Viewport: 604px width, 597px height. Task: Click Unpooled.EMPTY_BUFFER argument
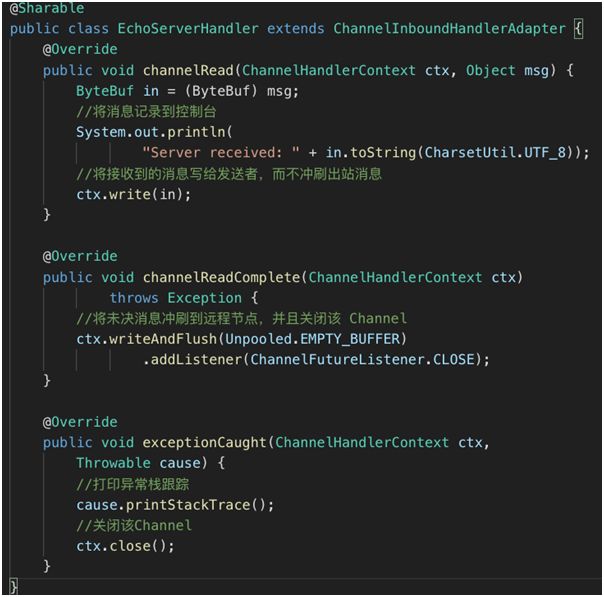coord(313,339)
